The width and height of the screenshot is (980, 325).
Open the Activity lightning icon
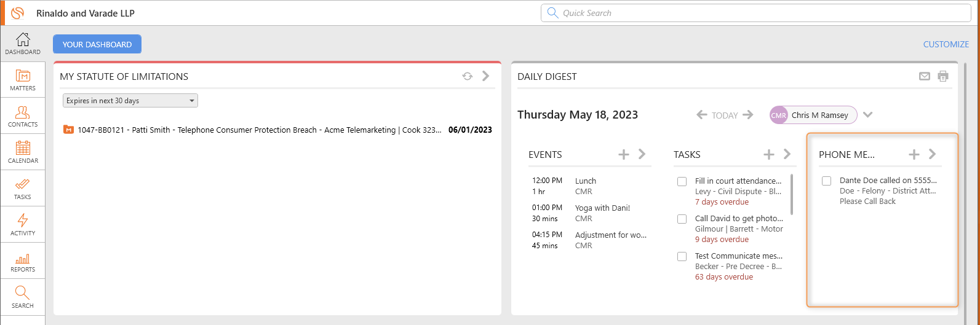click(23, 225)
